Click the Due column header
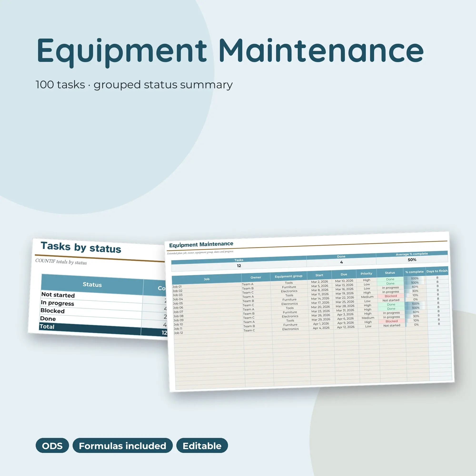Viewport: 476px width, 476px height. coord(344,274)
